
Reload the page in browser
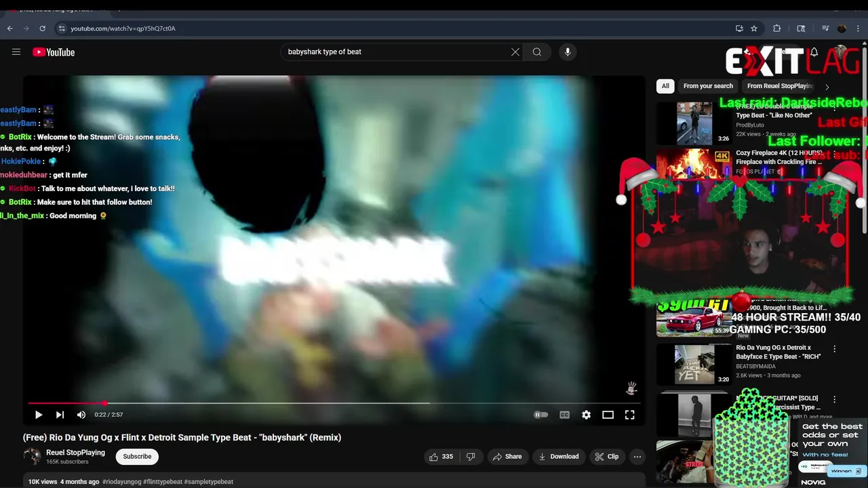click(x=42, y=28)
